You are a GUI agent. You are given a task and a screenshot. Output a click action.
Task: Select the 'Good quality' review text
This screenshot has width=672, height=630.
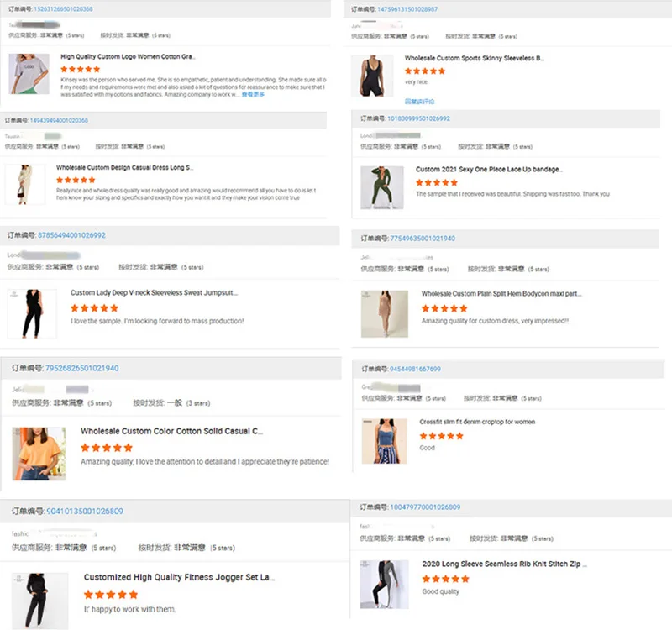point(440,591)
